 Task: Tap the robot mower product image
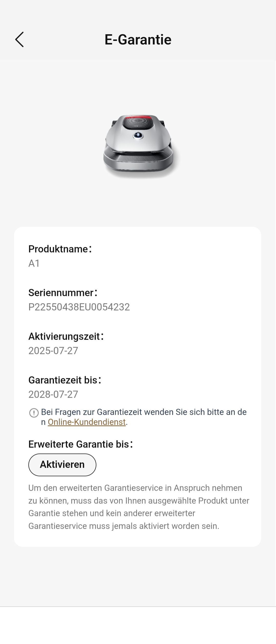pos(138,146)
